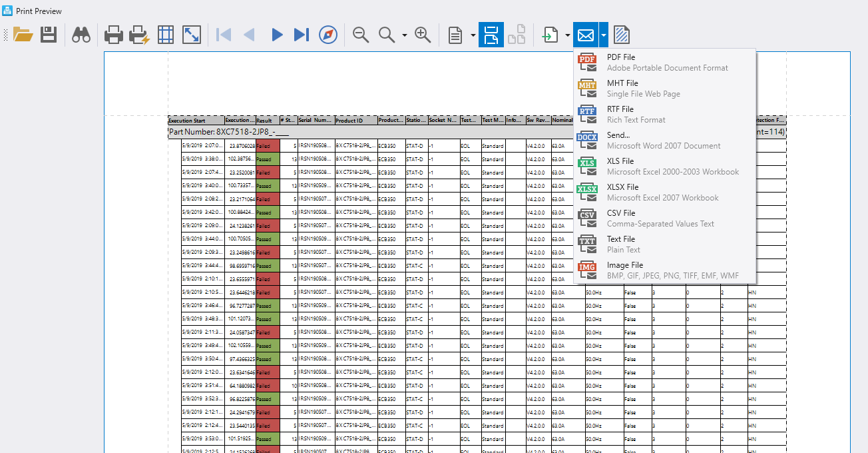Choose MHT File Single File Web Page
This screenshot has height=453, width=868.
[x=664, y=89]
